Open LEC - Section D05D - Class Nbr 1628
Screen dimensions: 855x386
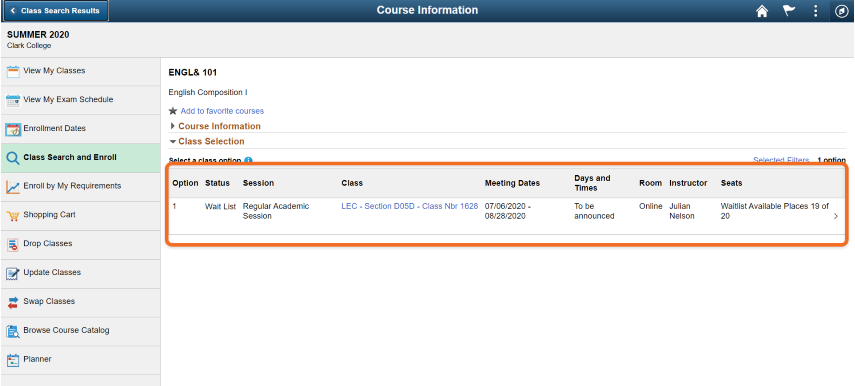click(410, 206)
